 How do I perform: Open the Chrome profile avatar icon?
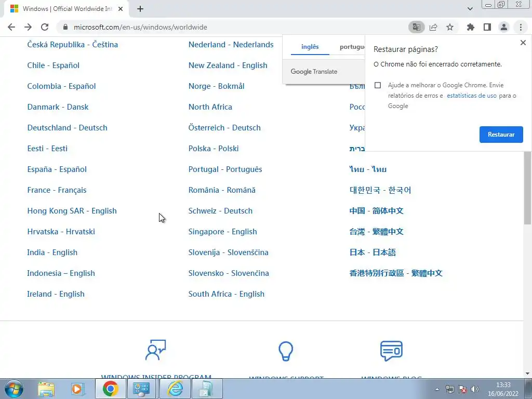tap(504, 27)
